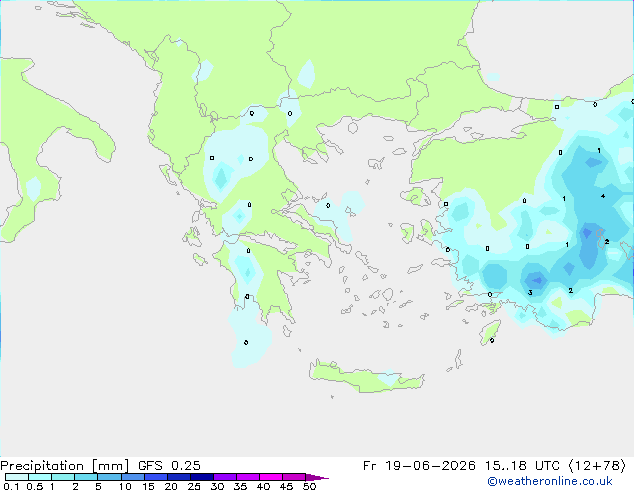The image size is (634, 490).
Task: Click the legend label 20
Action: (x=171, y=486)
